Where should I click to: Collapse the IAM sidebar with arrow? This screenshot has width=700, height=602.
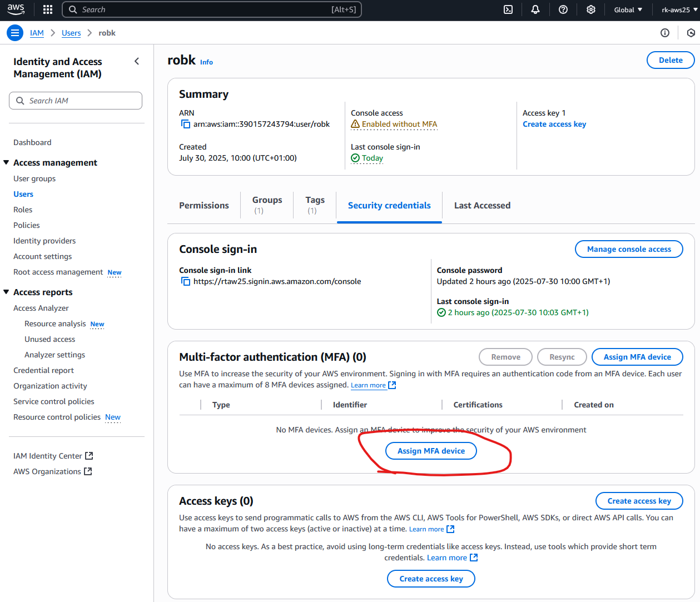tap(137, 61)
